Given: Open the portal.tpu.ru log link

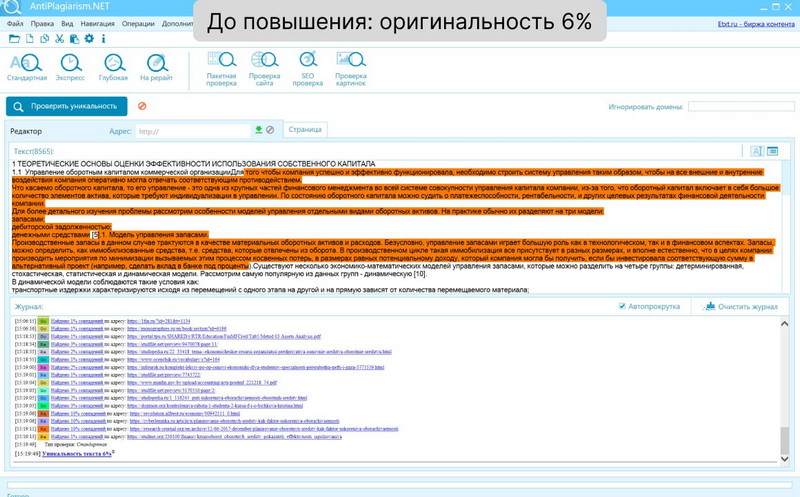Looking at the screenshot, I should (224, 336).
